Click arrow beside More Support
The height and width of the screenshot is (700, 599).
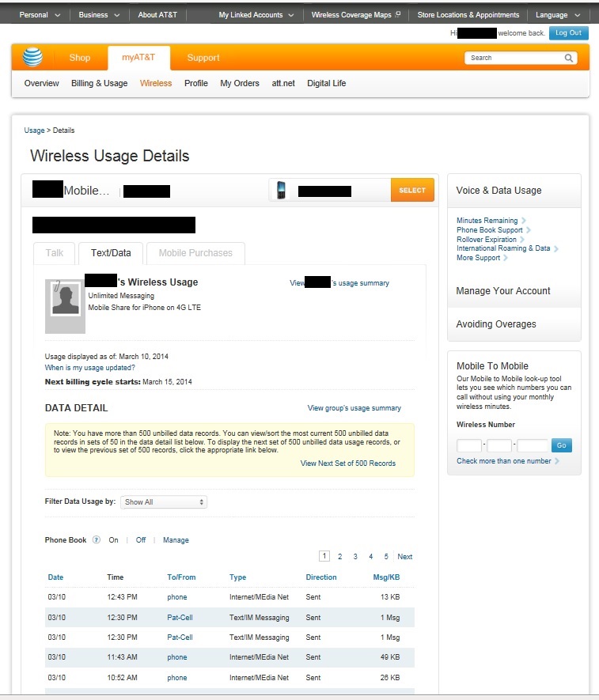point(506,258)
